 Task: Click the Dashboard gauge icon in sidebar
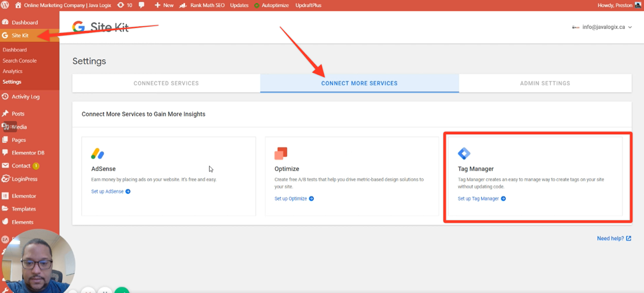pos(5,22)
